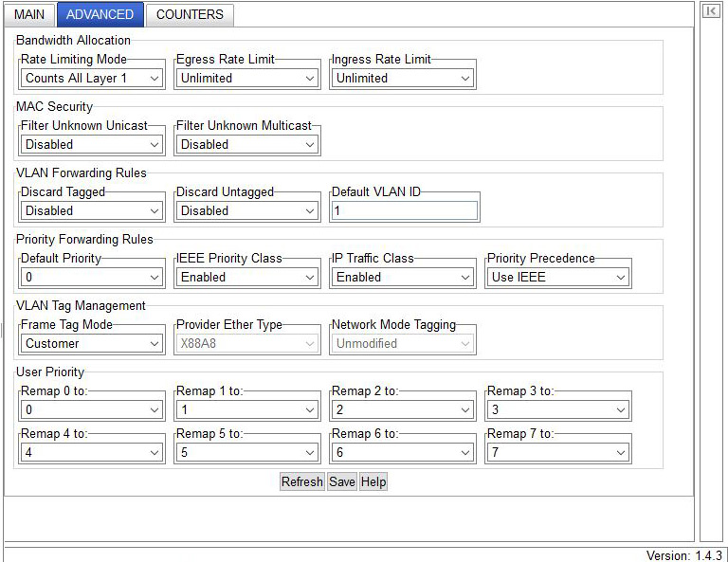Open the Priority Precedence dropdown
Image resolution: width=728 pixels, height=562 pixels.
[x=558, y=278]
